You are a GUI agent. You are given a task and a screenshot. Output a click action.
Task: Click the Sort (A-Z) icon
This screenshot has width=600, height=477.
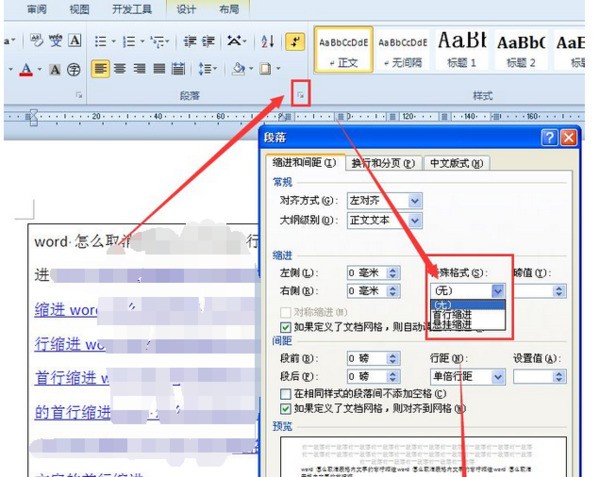tap(267, 41)
